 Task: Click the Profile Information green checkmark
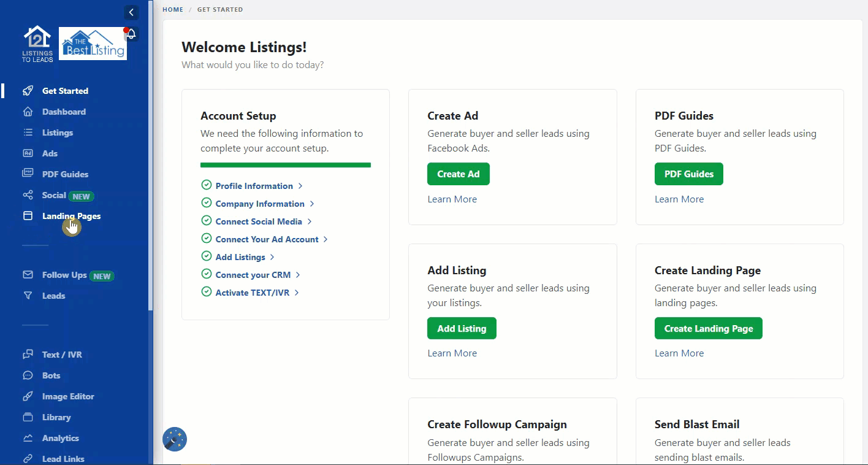tap(207, 185)
